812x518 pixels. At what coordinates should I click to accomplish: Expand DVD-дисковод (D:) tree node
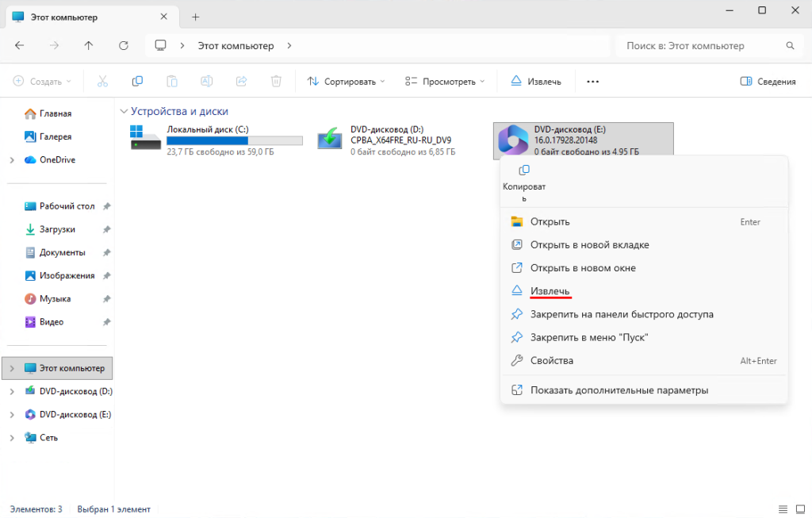point(12,392)
